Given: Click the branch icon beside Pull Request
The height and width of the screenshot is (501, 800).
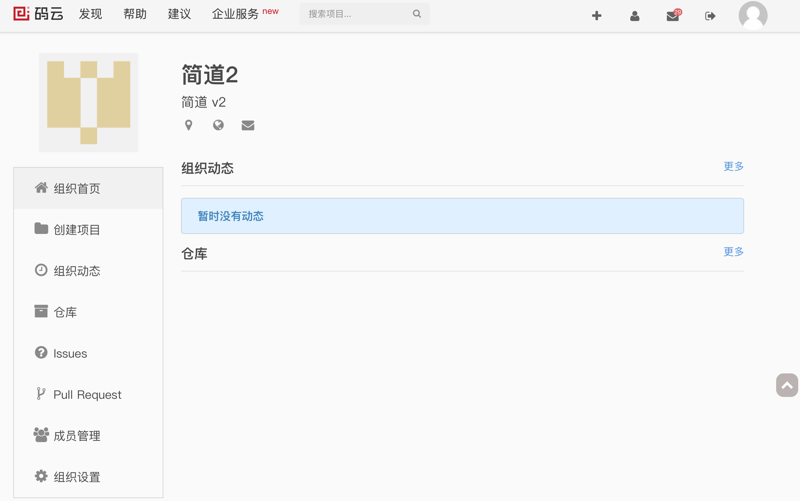Looking at the screenshot, I should [x=41, y=393].
